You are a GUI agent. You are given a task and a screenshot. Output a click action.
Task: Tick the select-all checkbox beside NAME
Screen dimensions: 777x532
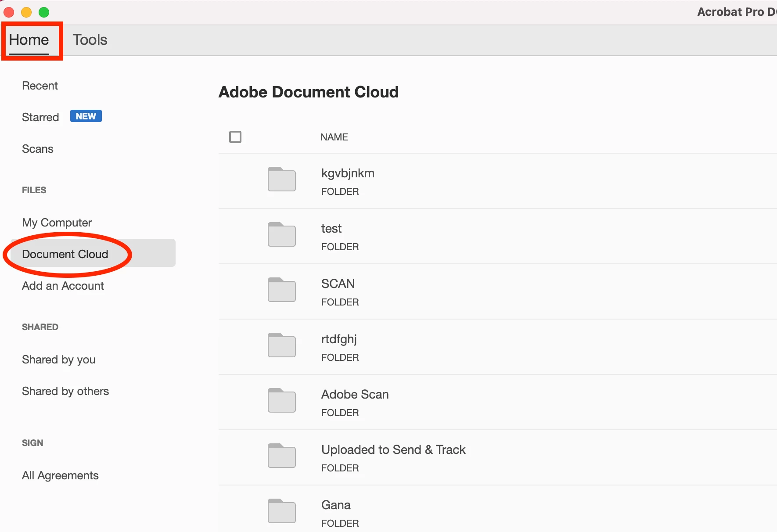point(235,137)
